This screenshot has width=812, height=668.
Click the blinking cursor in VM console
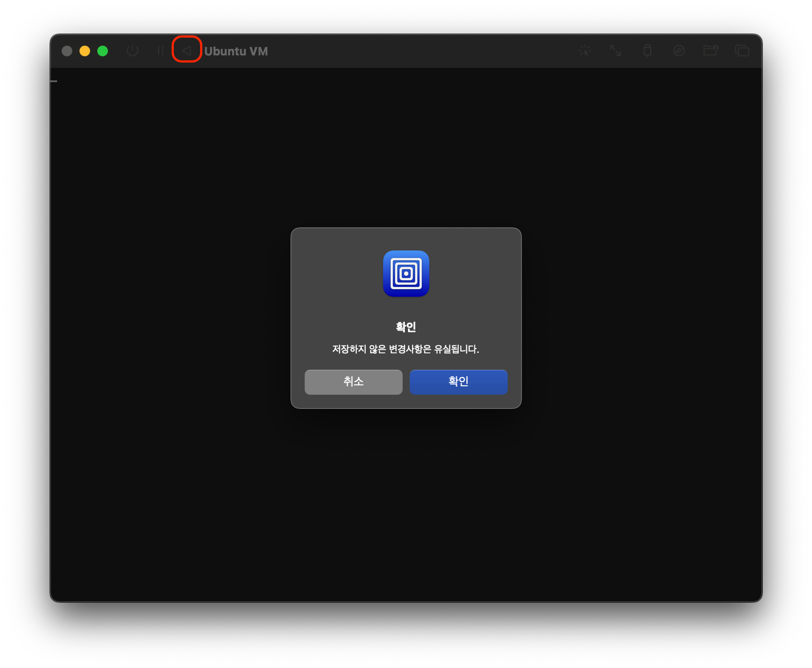pyautogui.click(x=54, y=81)
